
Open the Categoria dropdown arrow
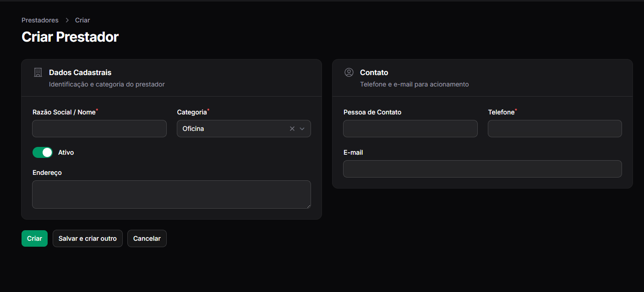302,129
